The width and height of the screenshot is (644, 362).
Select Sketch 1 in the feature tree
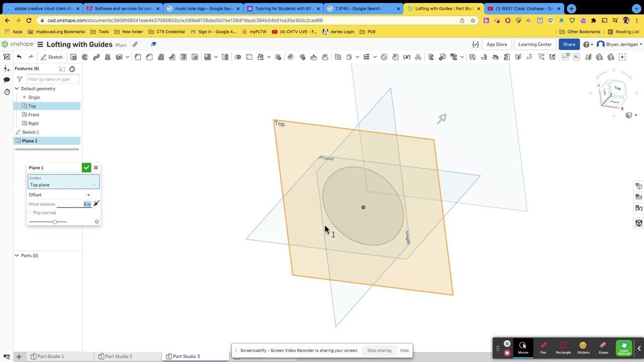pyautogui.click(x=30, y=132)
